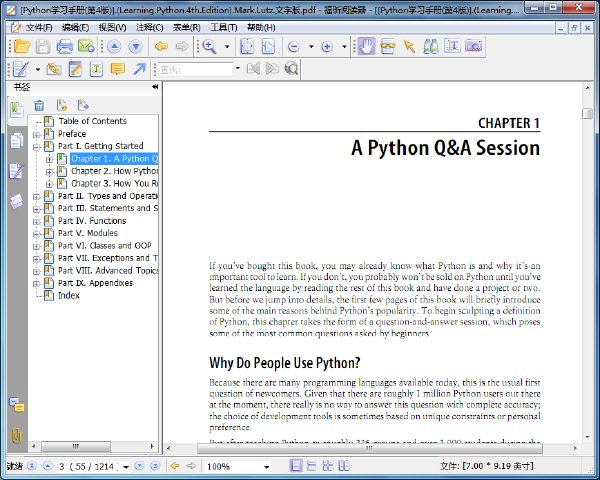Print the document with printer icon
Image resolution: width=600 pixels, height=480 pixels.
(64, 46)
